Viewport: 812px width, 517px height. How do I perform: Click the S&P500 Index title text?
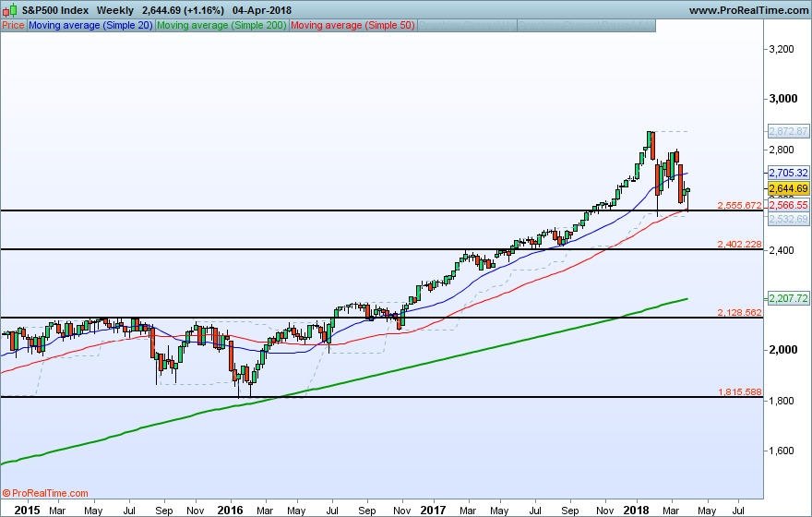pos(54,10)
